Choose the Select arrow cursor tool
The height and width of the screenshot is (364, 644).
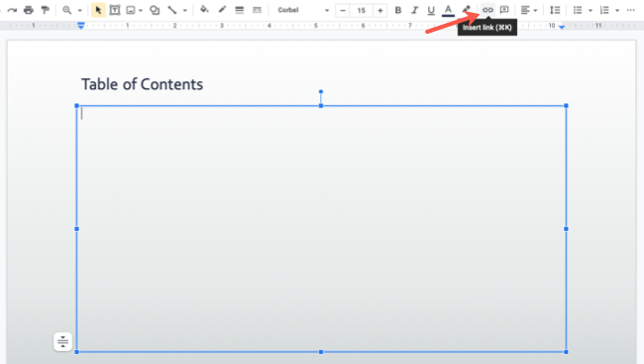(x=98, y=10)
